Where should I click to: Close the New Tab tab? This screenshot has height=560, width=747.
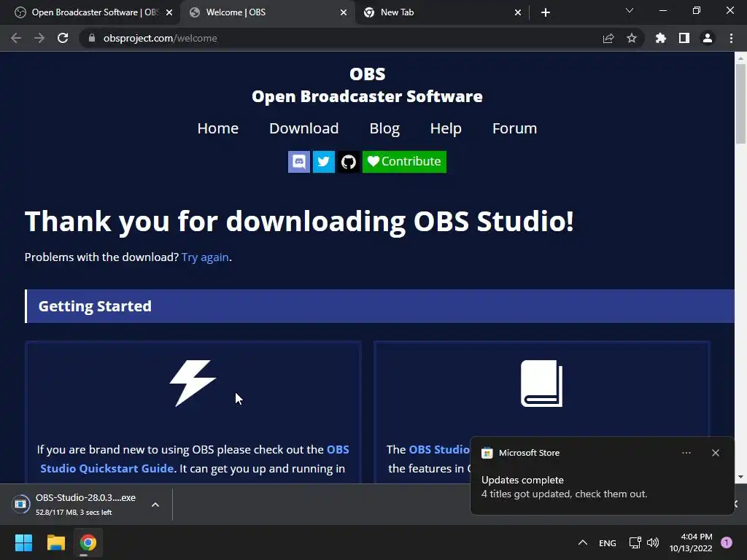pos(518,12)
